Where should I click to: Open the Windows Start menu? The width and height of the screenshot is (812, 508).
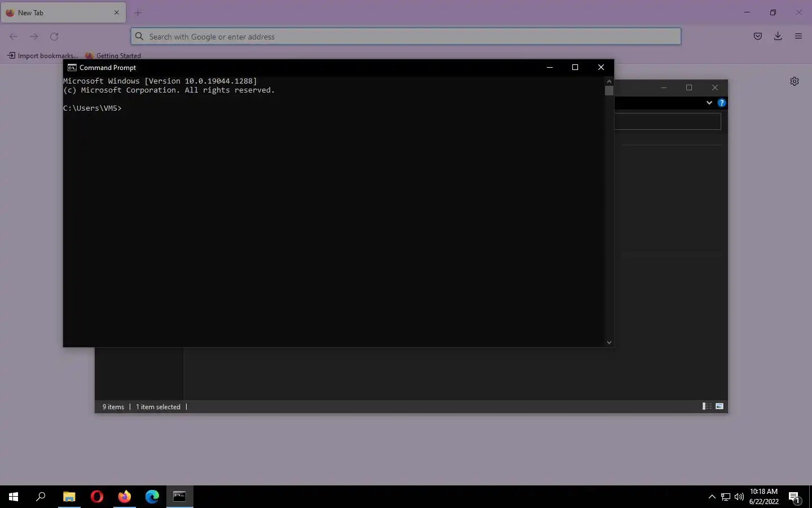click(x=14, y=497)
